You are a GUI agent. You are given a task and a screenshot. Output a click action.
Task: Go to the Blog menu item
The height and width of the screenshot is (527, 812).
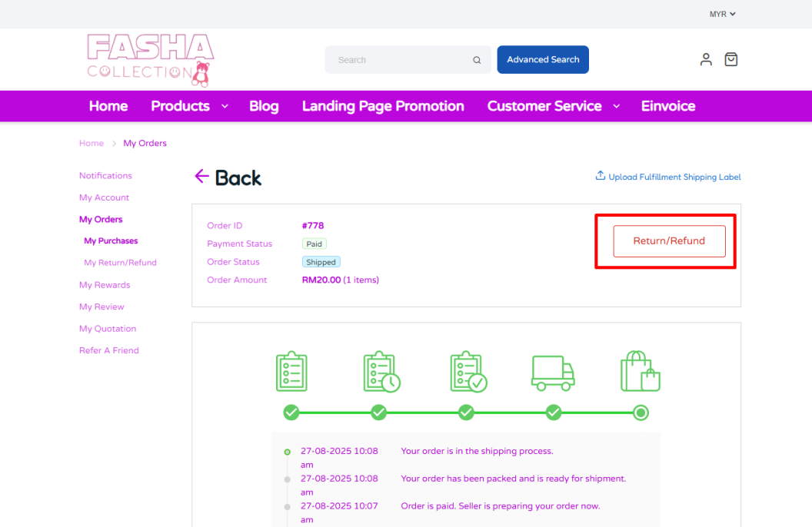coord(264,106)
